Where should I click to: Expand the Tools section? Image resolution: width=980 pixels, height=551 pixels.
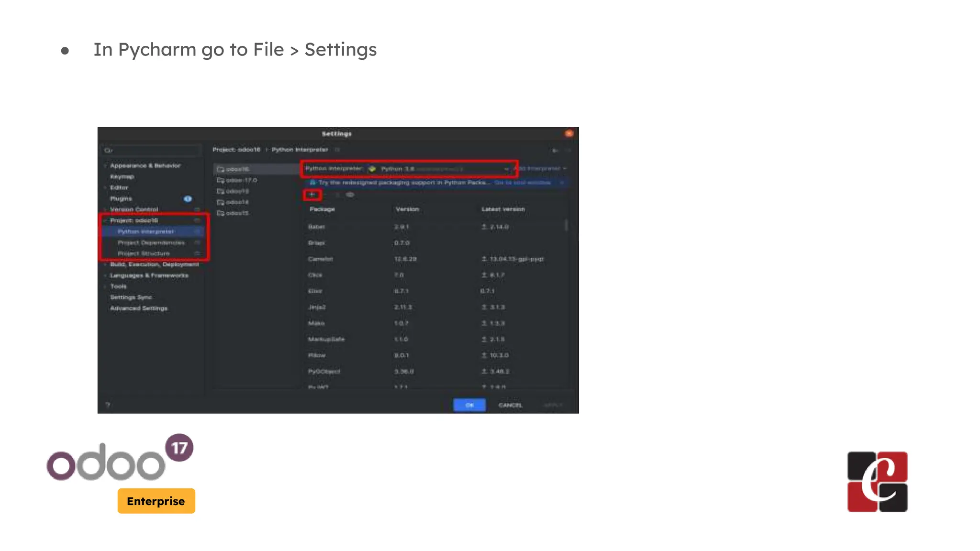coord(105,287)
